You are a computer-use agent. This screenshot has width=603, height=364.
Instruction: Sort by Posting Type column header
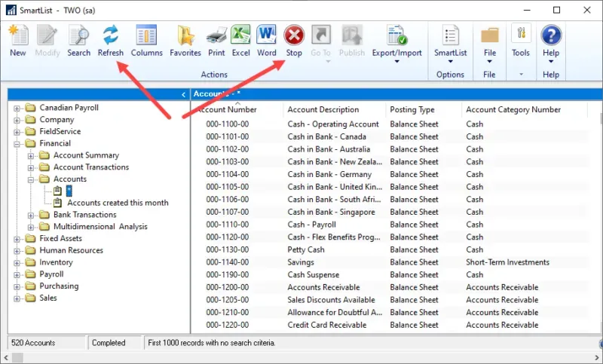click(412, 109)
